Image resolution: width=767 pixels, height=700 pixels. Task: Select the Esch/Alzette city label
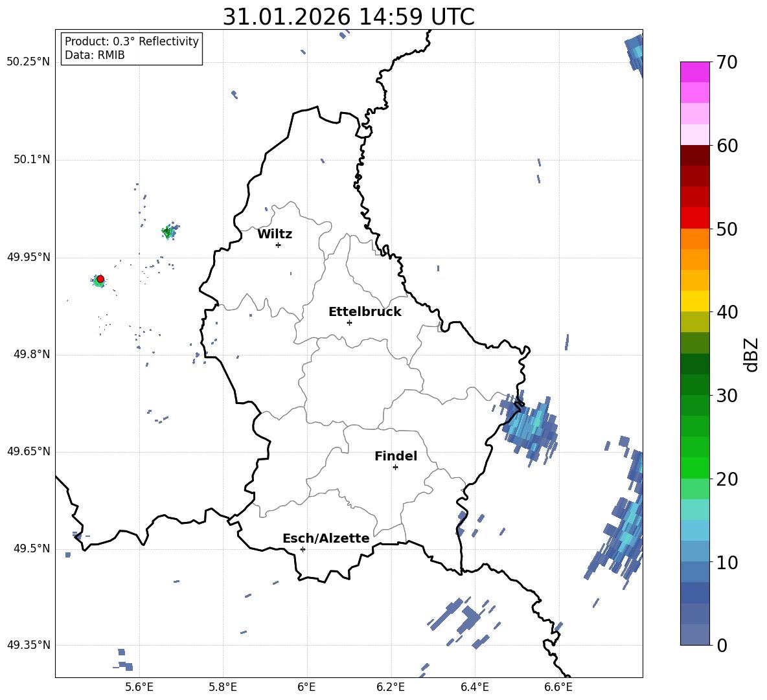[326, 539]
